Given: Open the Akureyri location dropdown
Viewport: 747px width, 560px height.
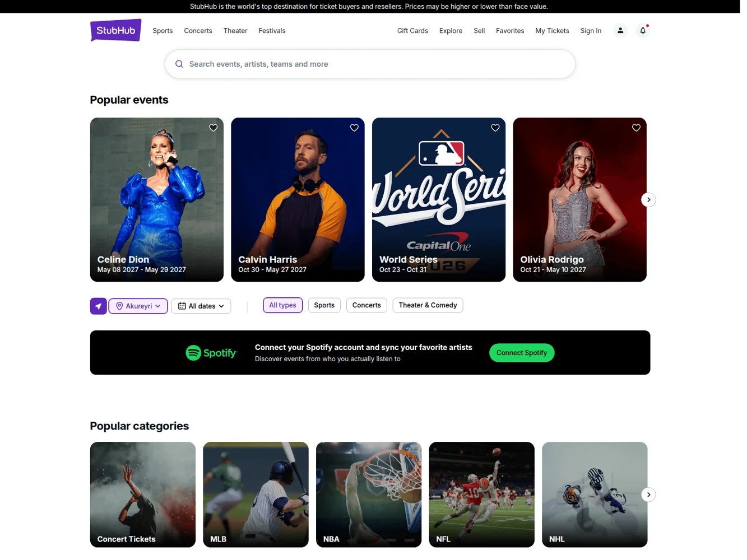Looking at the screenshot, I should pos(138,306).
